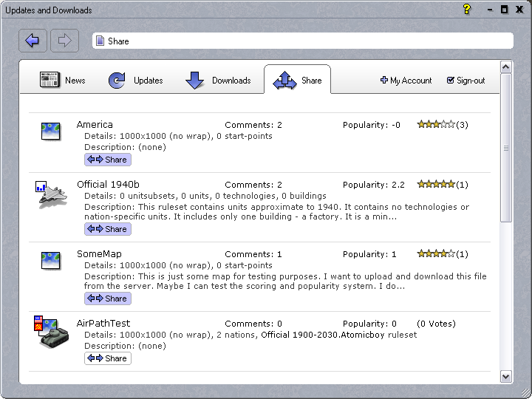Click the Sign-out checkbox link

coord(466,81)
